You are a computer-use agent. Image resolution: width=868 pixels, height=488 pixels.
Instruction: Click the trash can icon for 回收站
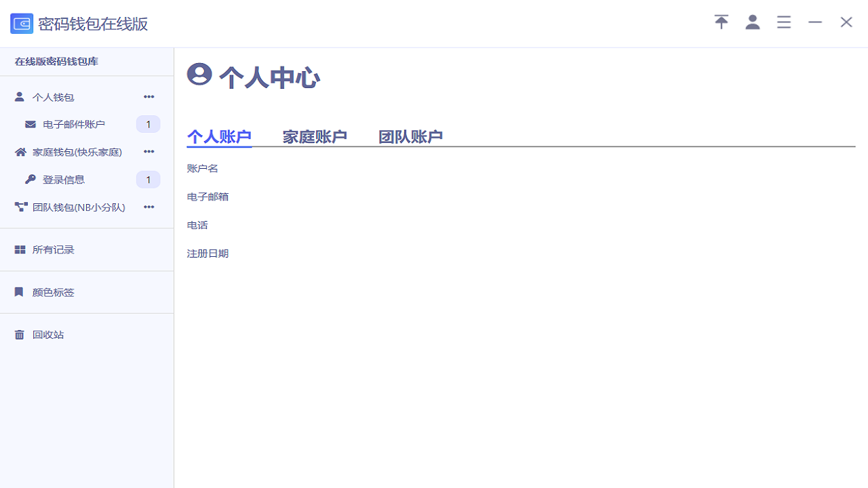click(19, 335)
